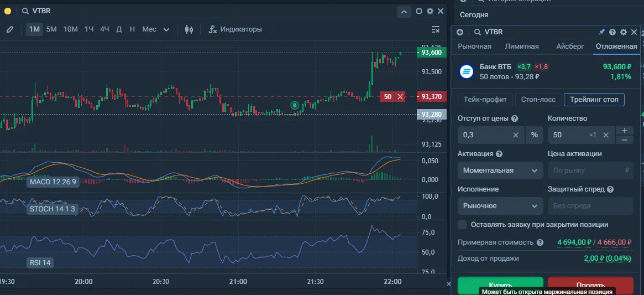Expand the timeframe dropdown chevron

[x=166, y=30]
